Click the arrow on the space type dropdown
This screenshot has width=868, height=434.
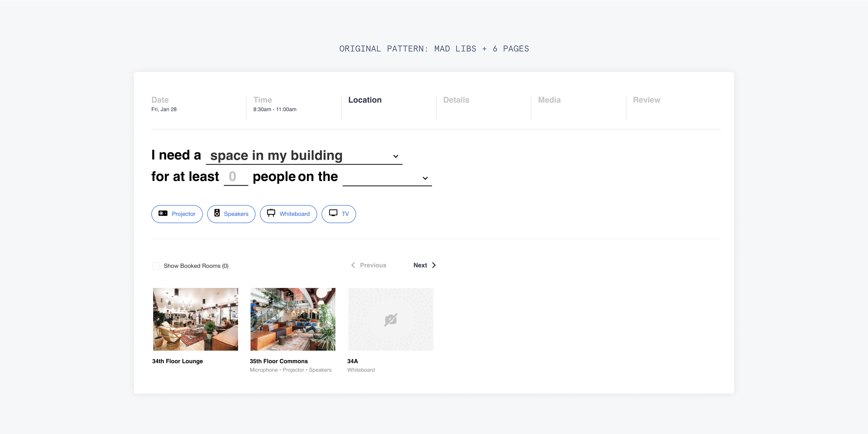click(396, 157)
